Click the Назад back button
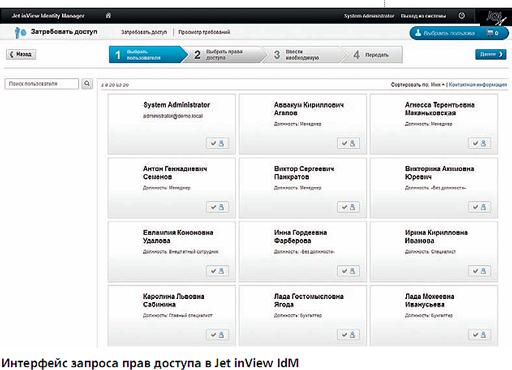Screen dimensions: 512x370 click(21, 54)
